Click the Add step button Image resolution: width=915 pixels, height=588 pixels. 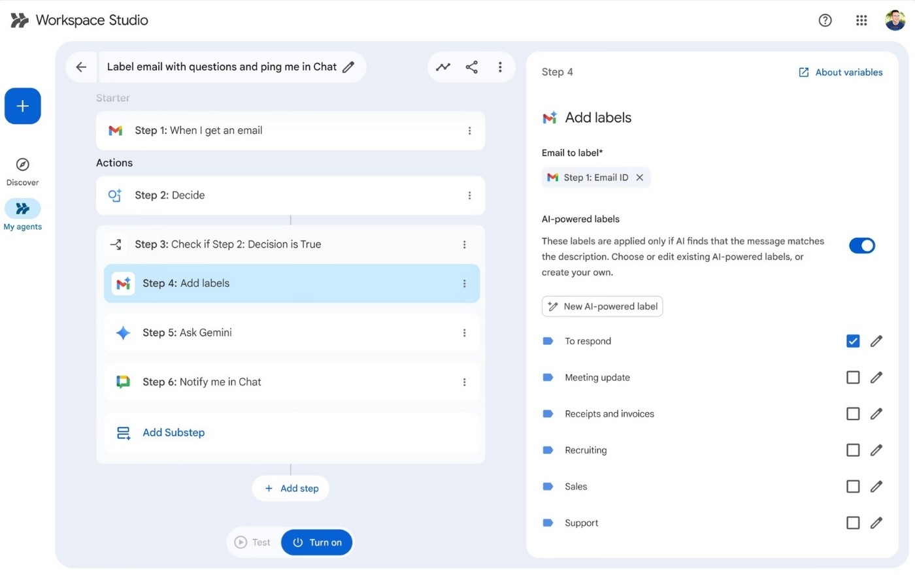point(291,489)
